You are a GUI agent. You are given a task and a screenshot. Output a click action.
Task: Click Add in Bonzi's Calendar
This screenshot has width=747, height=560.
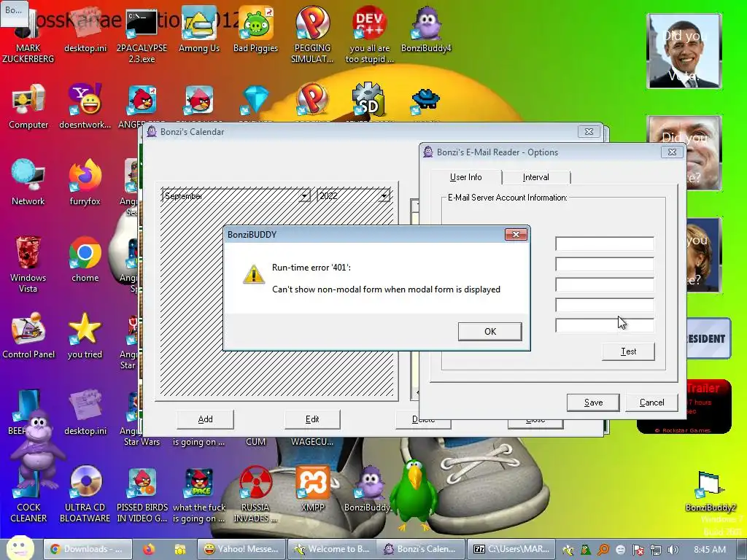point(205,419)
